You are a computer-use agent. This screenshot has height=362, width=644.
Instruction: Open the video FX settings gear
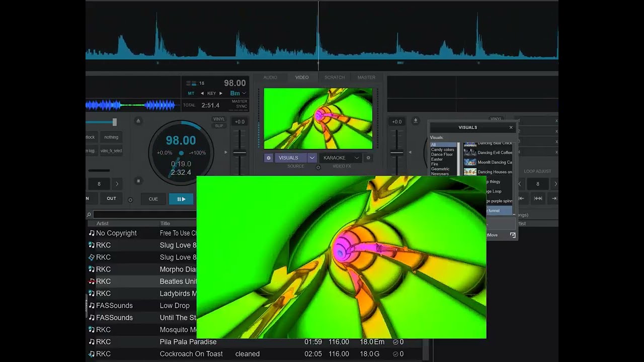(x=368, y=158)
